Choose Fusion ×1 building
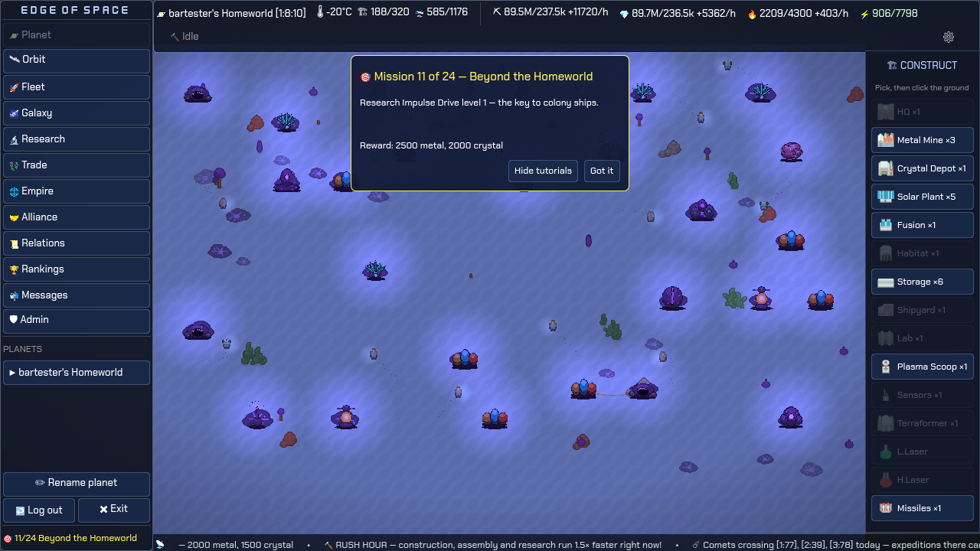This screenshot has width=980, height=551. click(923, 225)
